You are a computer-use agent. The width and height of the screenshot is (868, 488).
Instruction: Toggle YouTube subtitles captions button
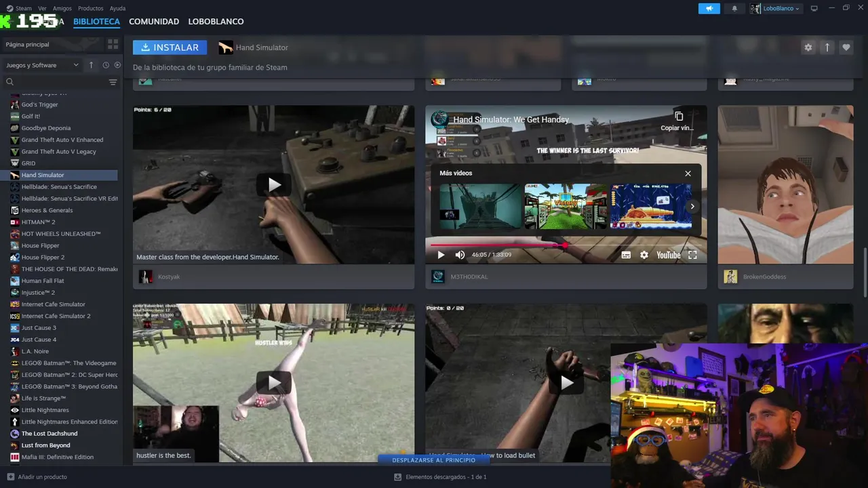[x=626, y=255]
